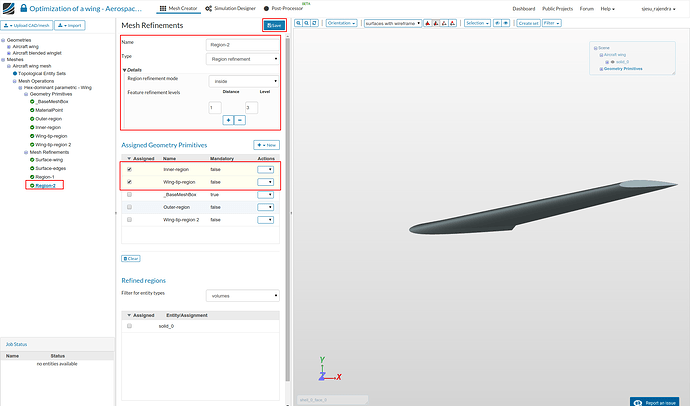The width and height of the screenshot is (690, 406).
Task: Open the Type dropdown showing Region refinement
Action: [x=243, y=59]
